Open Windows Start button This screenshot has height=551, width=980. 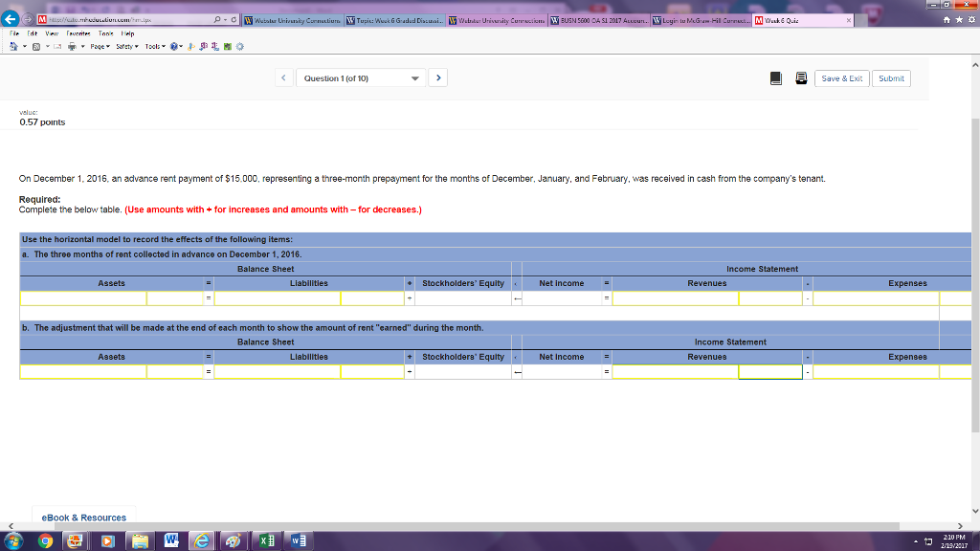(13, 541)
